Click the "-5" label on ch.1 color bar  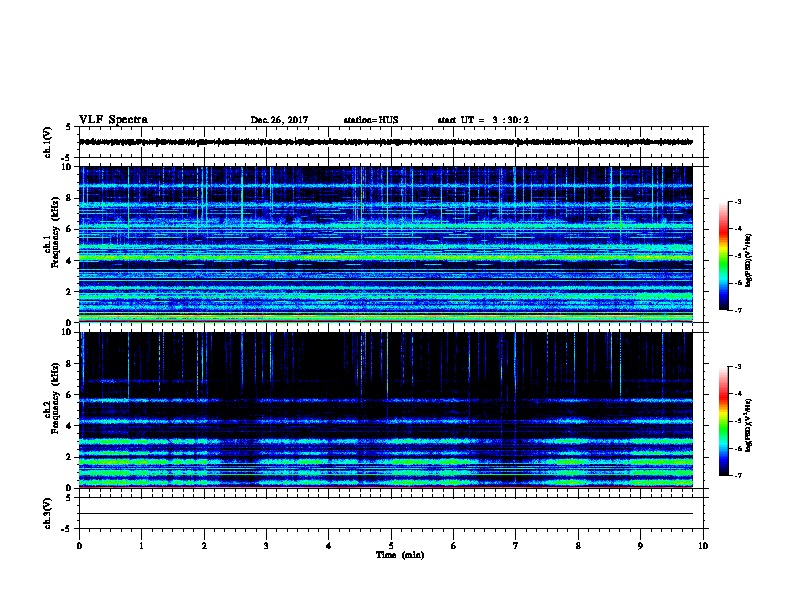point(738,256)
